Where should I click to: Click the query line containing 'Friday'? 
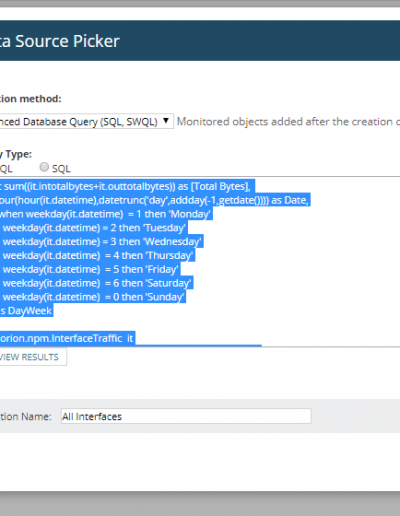pos(90,269)
